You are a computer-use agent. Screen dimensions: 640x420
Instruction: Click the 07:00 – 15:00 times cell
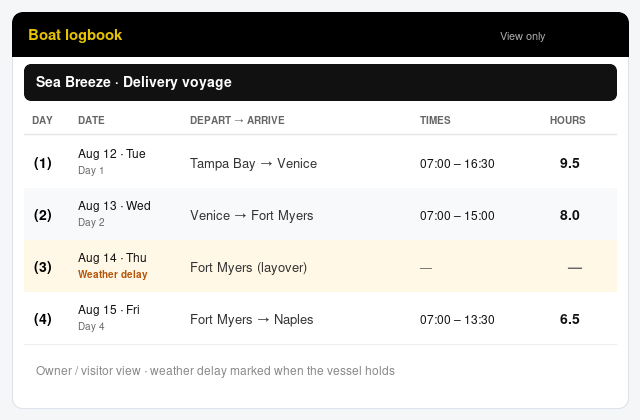click(x=457, y=216)
